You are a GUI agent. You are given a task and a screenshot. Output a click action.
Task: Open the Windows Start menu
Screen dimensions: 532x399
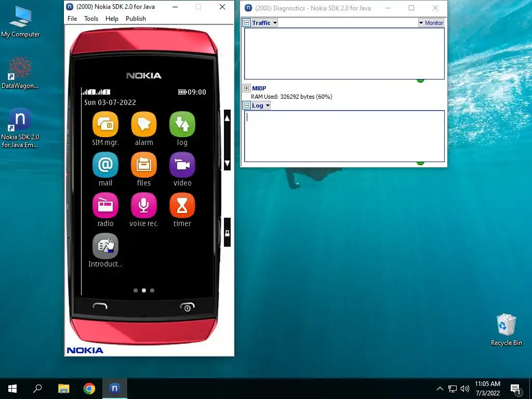pyautogui.click(x=12, y=389)
